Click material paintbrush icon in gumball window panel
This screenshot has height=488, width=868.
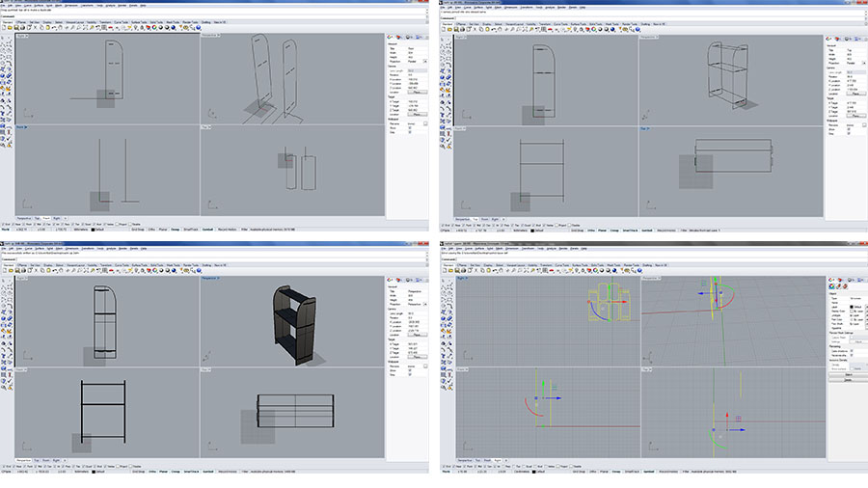click(x=838, y=286)
